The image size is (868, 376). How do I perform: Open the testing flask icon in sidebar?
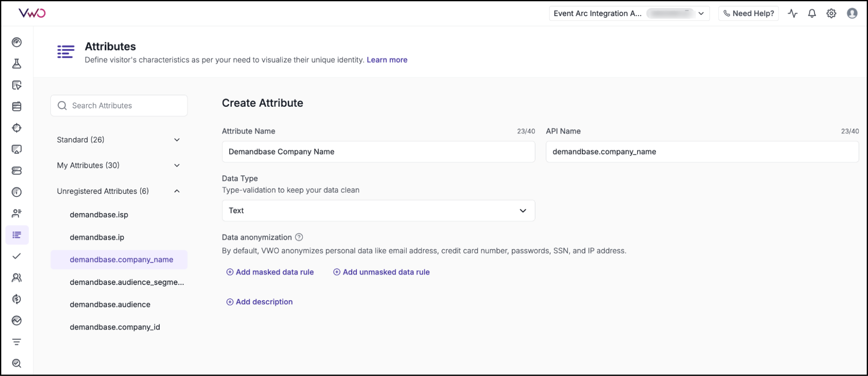(17, 64)
